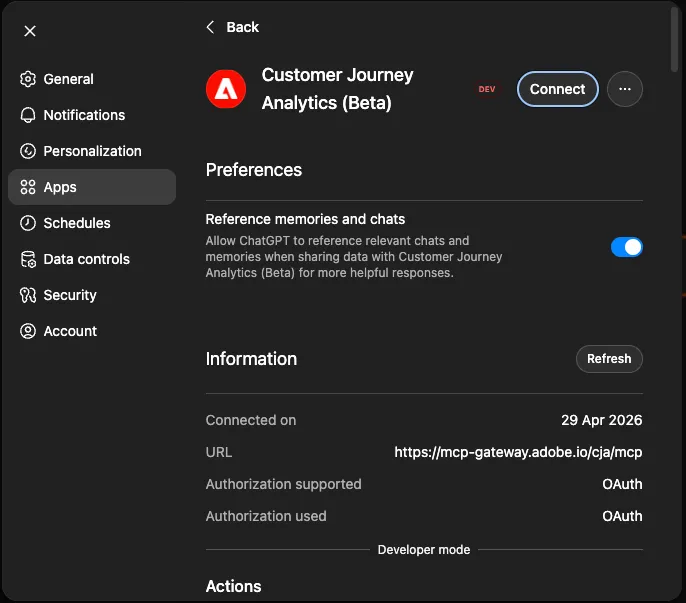Click the Schedules clock icon
The width and height of the screenshot is (686, 603).
pos(28,223)
